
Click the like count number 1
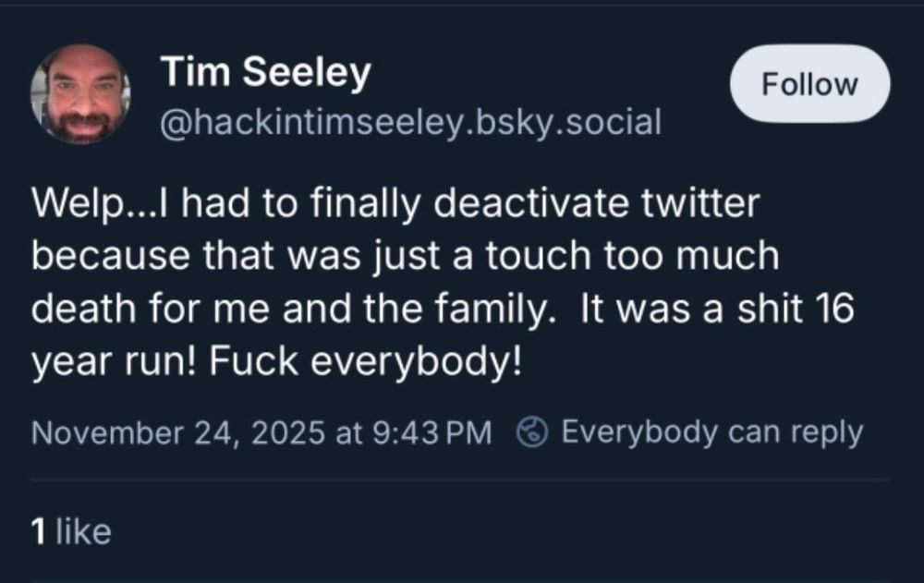click(39, 532)
